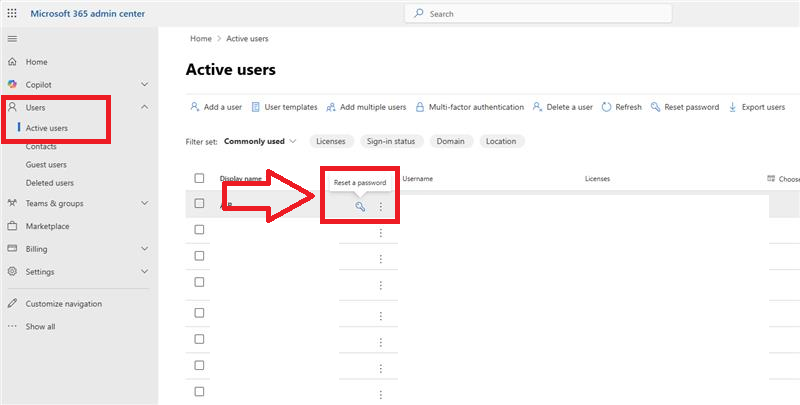The image size is (800, 405).
Task: Open the app launcher waffle icon
Action: 12,14
